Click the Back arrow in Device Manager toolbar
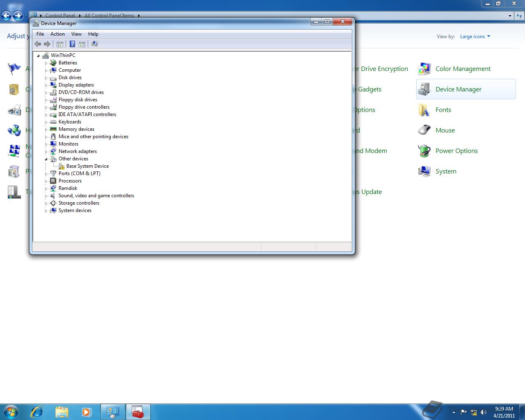The height and width of the screenshot is (420, 525). (38, 44)
